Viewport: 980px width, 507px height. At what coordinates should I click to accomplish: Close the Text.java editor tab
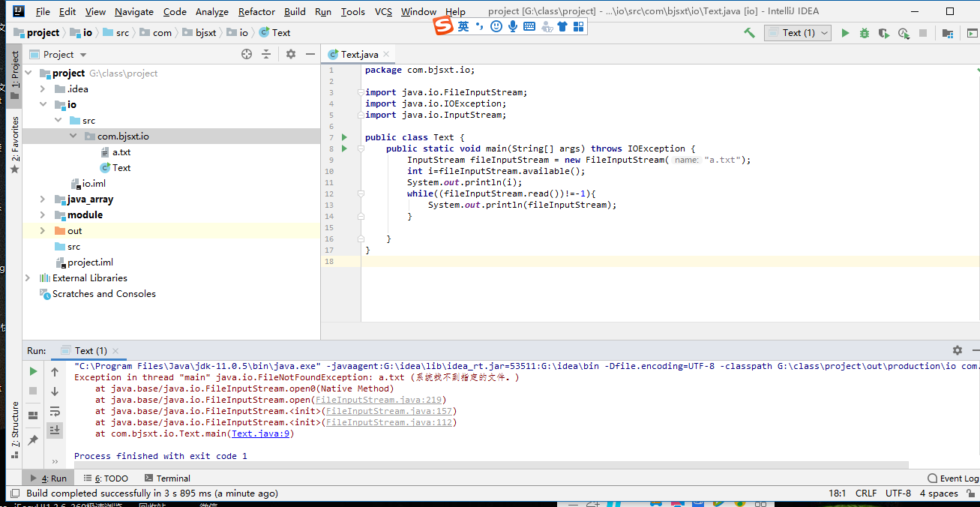[386, 54]
